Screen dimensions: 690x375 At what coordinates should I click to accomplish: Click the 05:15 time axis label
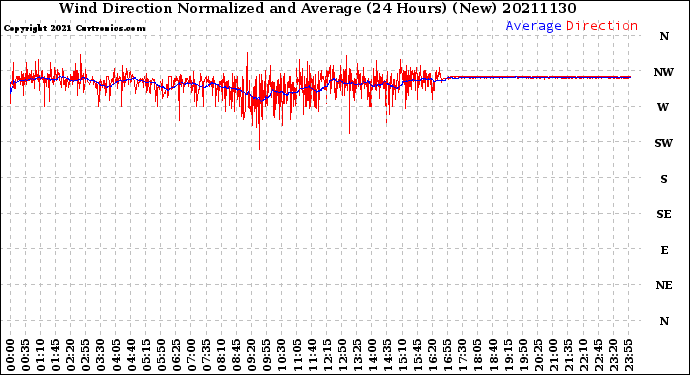tap(146, 355)
